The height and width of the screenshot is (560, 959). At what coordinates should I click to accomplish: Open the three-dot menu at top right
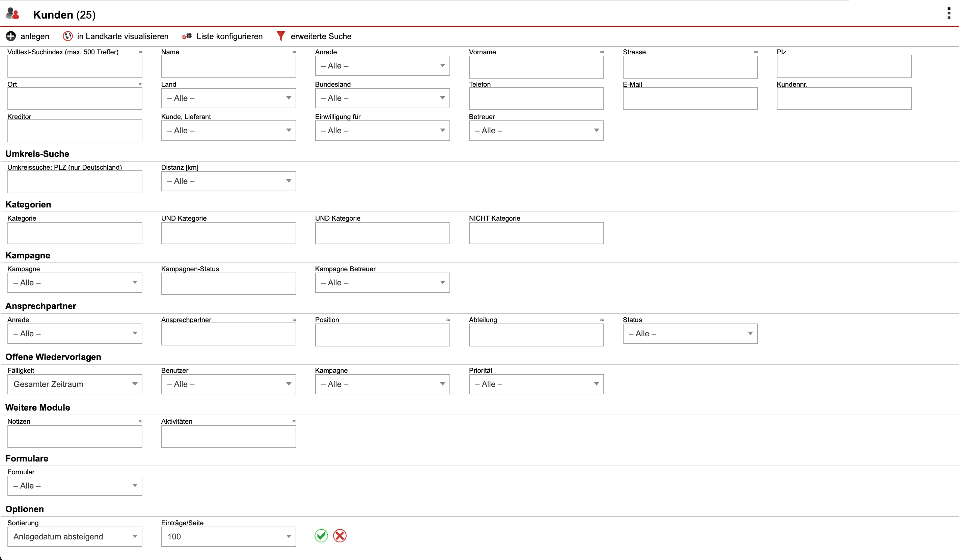coord(949,13)
